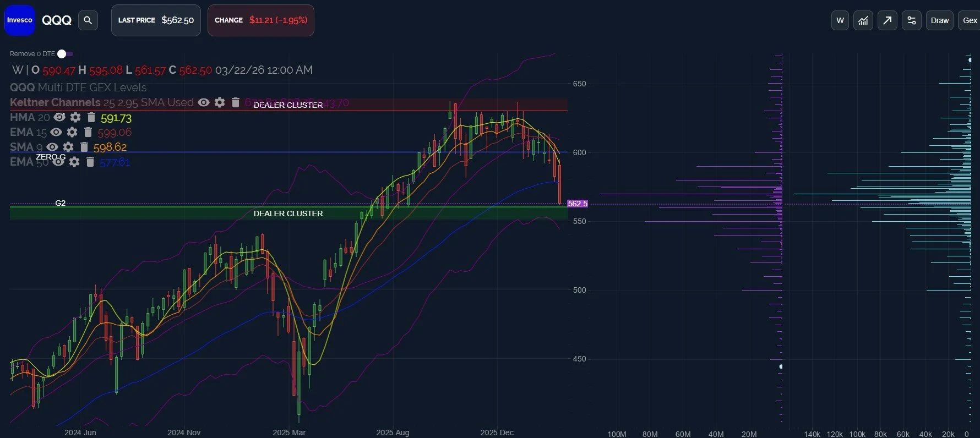Image resolution: width=980 pixels, height=438 pixels.
Task: Open EMA 15 settings gear
Action: click(x=72, y=132)
